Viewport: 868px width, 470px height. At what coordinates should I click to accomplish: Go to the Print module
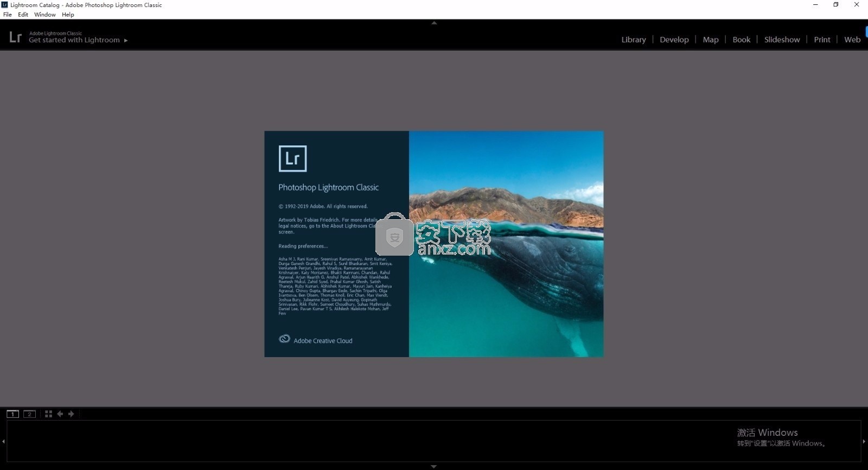(822, 40)
